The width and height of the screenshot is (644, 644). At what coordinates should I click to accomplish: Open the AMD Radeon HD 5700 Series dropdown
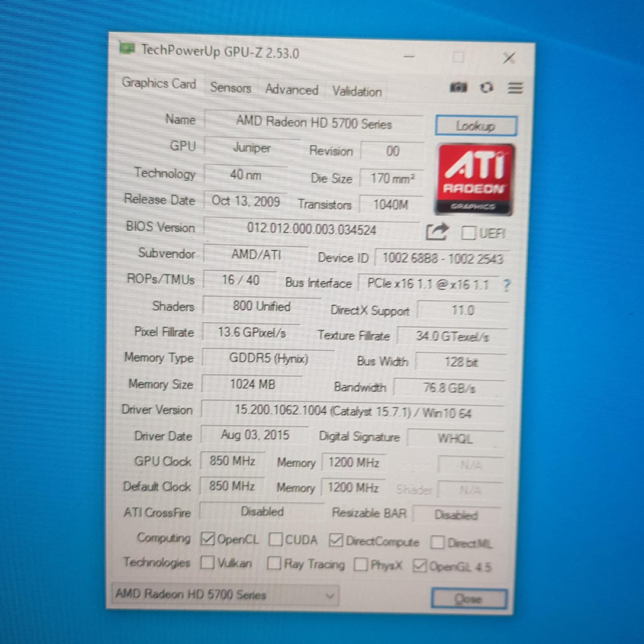tap(224, 595)
